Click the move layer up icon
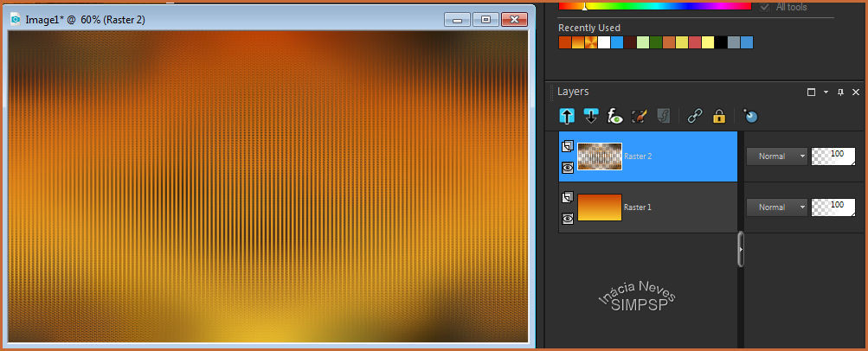868x351 pixels. (x=567, y=116)
